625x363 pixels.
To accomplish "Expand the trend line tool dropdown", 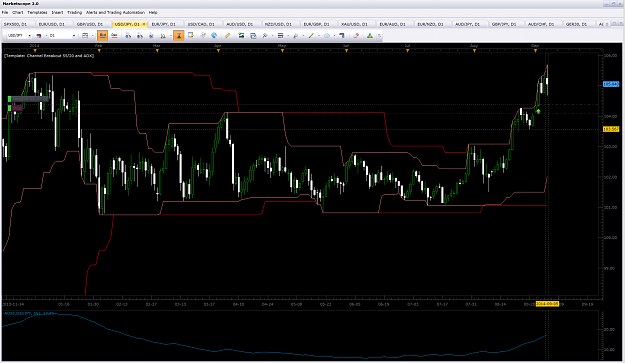I will (318, 36).
